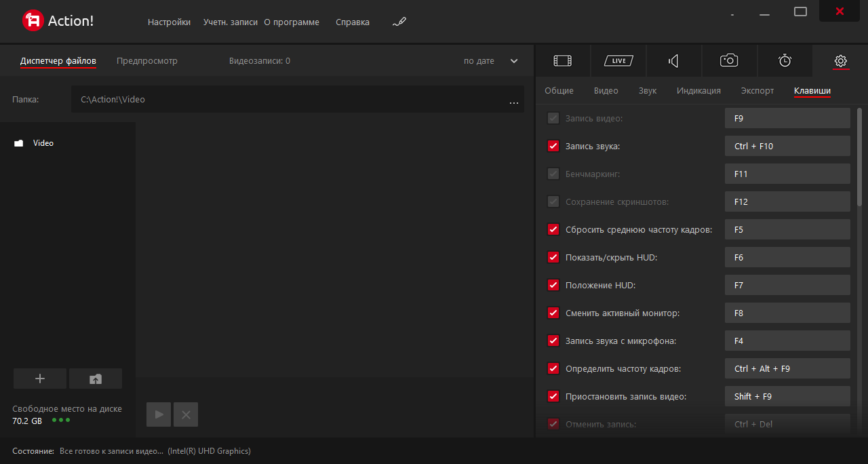Click the drawing pen icon in top menu
868x464 pixels.
399,22
